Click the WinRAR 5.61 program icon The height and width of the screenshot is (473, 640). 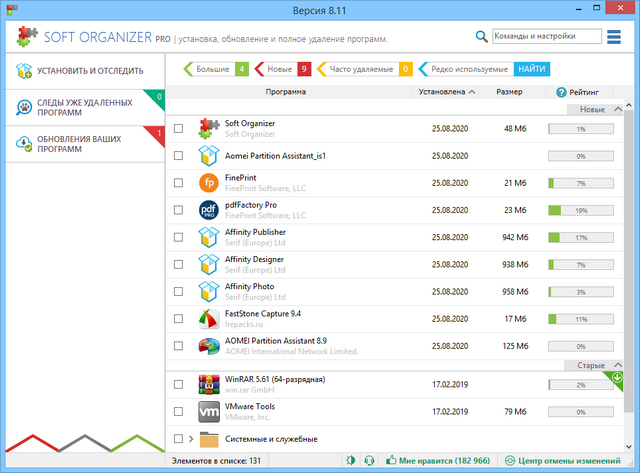point(208,384)
